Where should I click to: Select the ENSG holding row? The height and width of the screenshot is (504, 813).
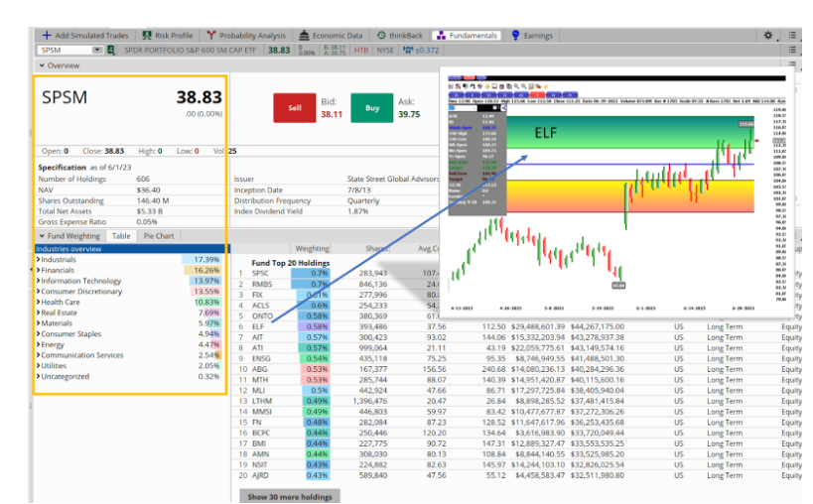click(518, 358)
